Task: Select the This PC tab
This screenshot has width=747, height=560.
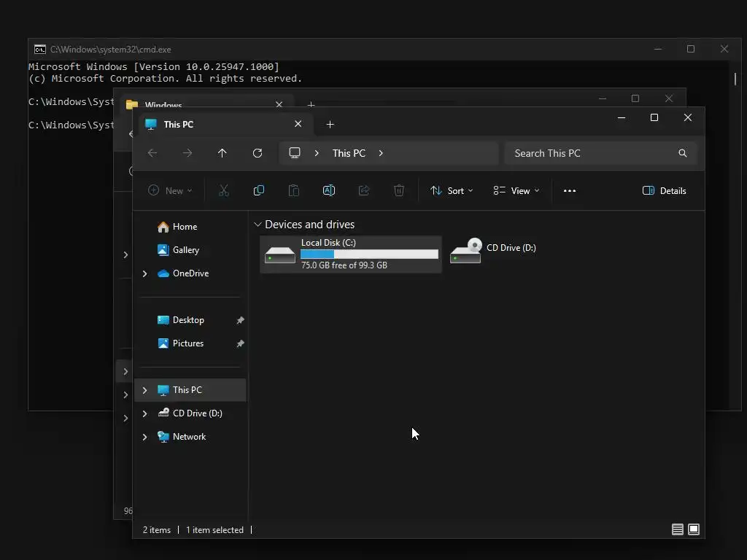Action: 226,124
